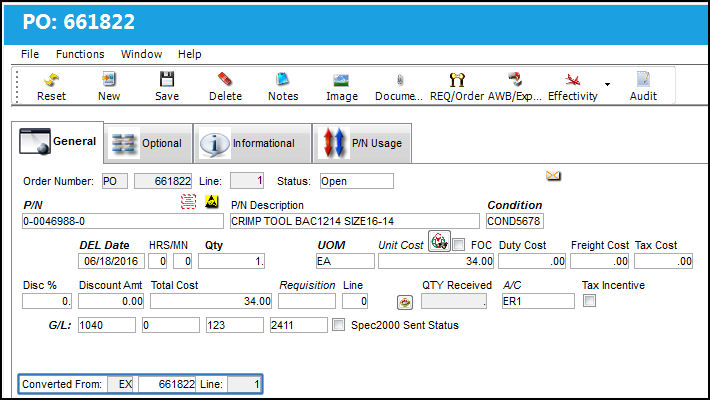Viewport: 710px width, 400px height.
Task: Click the UOM field EA
Action: point(345,261)
